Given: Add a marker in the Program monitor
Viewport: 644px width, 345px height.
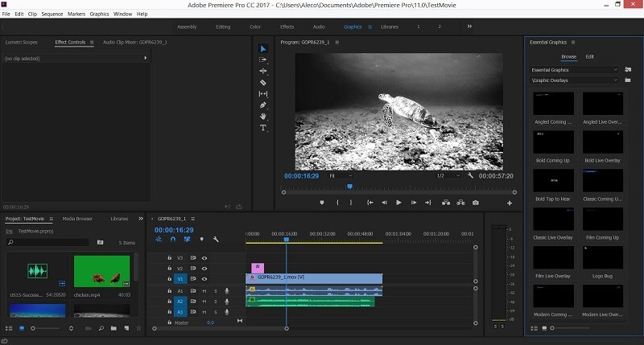Looking at the screenshot, I should [x=322, y=203].
